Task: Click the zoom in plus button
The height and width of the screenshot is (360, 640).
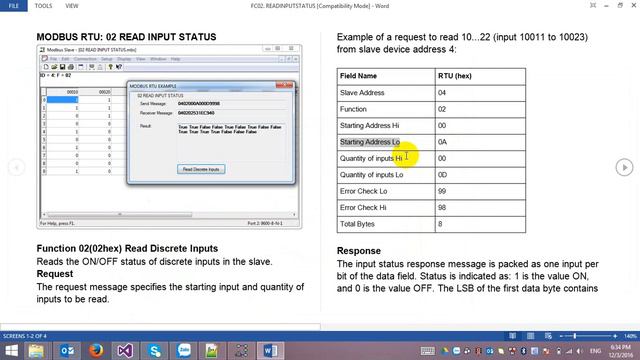Action: (x=615, y=336)
